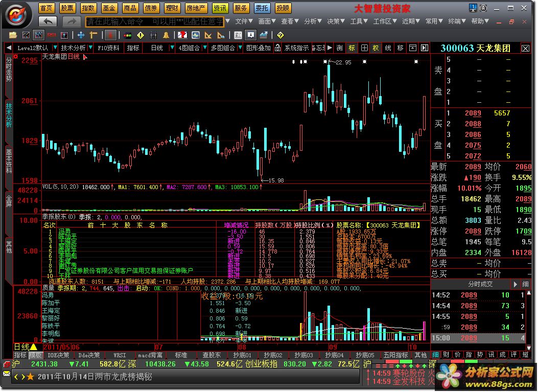
Task: Open the 决策 dropdown menu
Action: point(336,21)
